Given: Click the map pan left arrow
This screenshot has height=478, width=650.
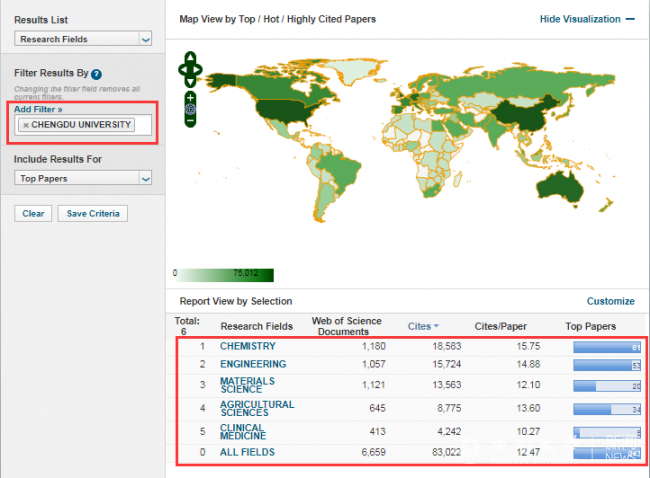Looking at the screenshot, I should [182, 70].
